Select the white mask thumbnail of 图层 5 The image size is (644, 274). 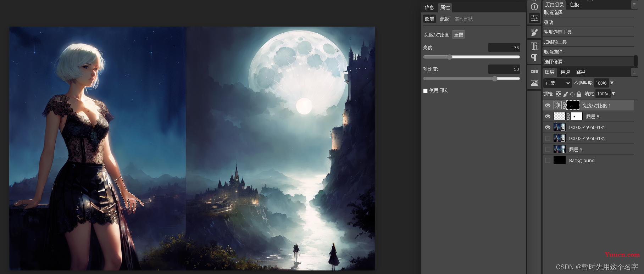pos(577,116)
